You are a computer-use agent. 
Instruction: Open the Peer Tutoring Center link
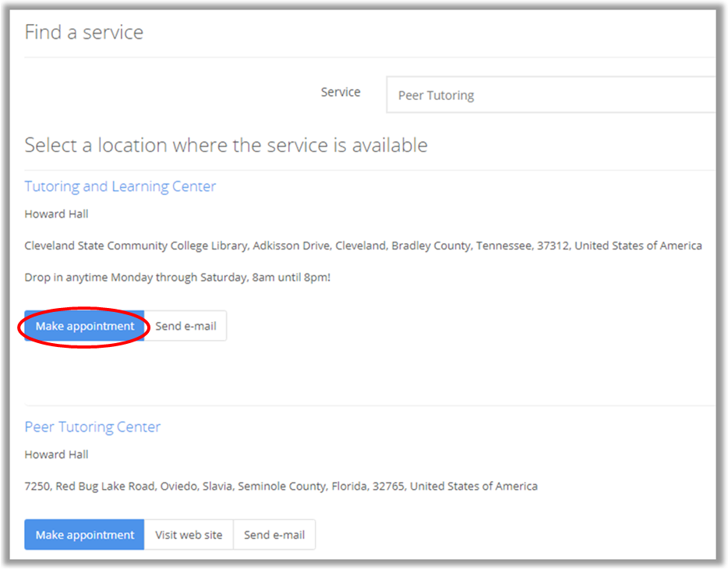93,427
